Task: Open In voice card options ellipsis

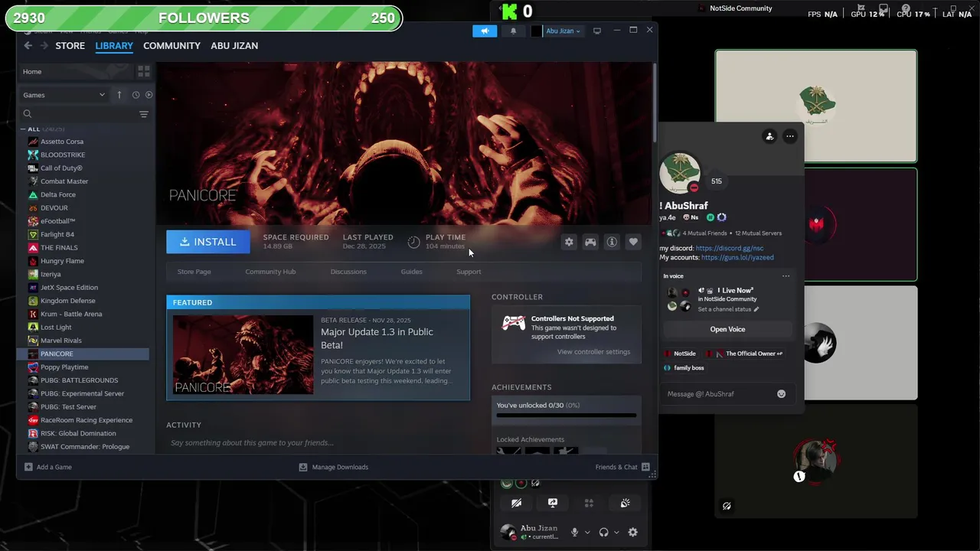Action: [x=786, y=276]
